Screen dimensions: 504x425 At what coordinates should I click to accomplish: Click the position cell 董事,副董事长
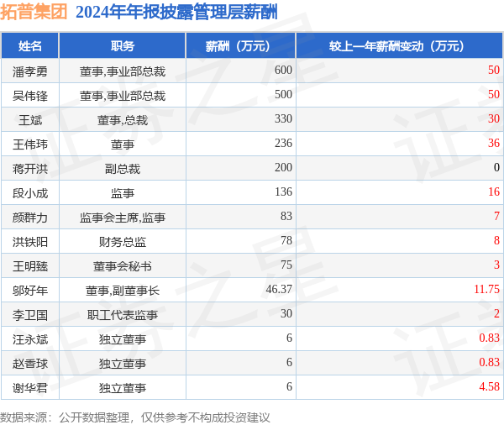pos(123,291)
